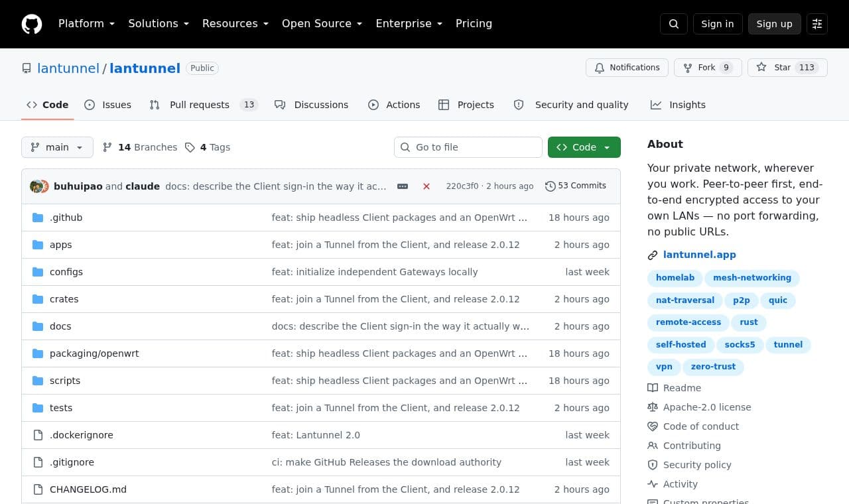Click the .github folder icon

(38, 218)
